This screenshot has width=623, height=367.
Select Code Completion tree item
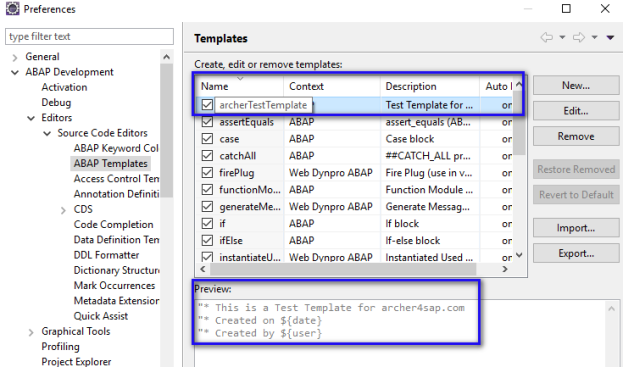click(113, 224)
